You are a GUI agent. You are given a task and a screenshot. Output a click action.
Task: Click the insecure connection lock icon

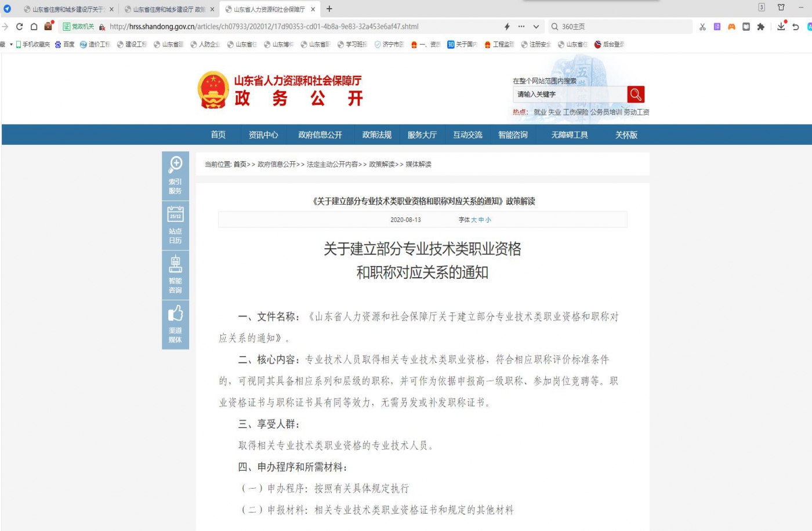pyautogui.click(x=102, y=27)
